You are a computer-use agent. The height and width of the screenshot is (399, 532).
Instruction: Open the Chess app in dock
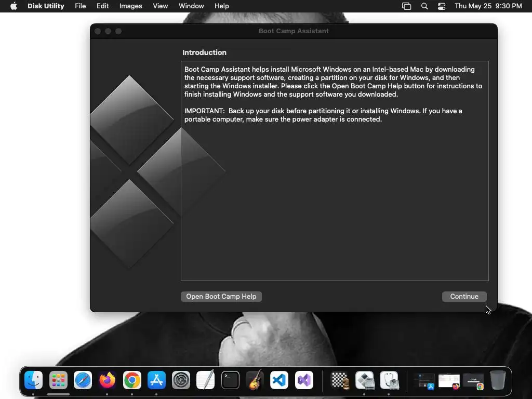click(x=340, y=380)
